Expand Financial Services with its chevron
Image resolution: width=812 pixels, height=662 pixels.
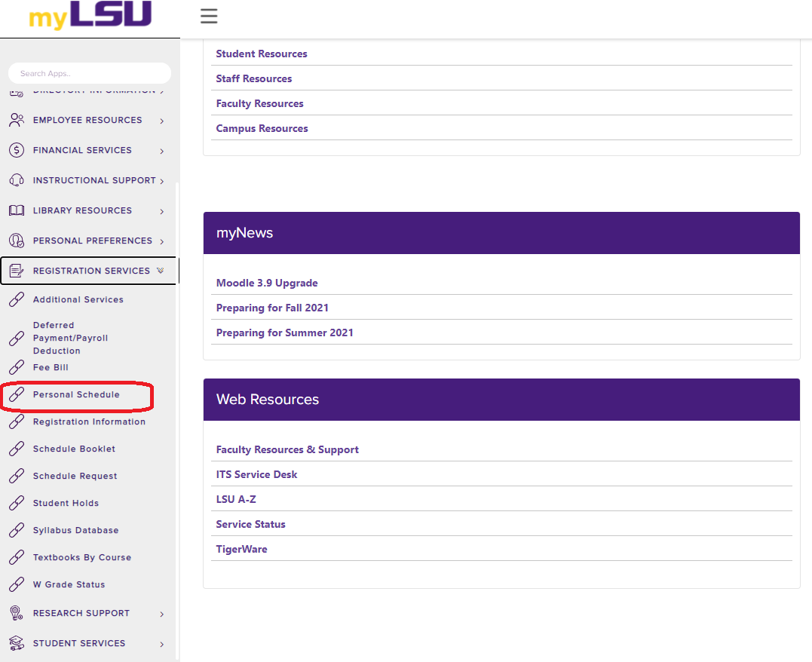click(162, 151)
